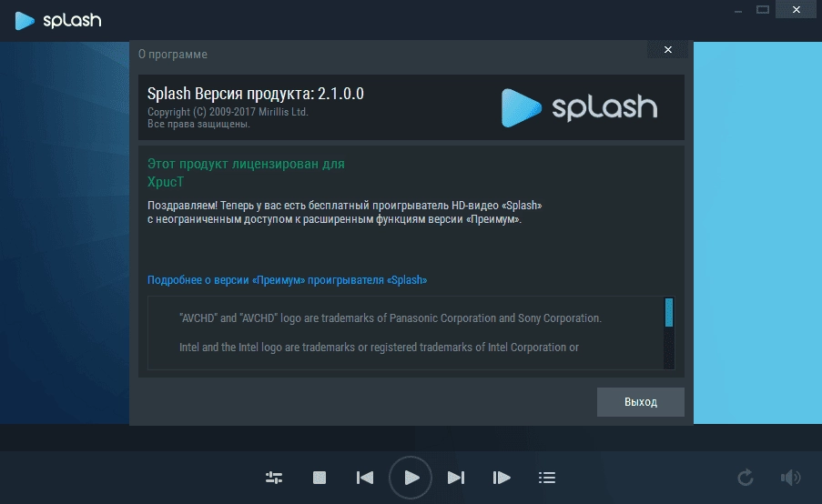Click the Этот продукт лицензирован для heading
822x504 pixels.
pyautogui.click(x=246, y=164)
